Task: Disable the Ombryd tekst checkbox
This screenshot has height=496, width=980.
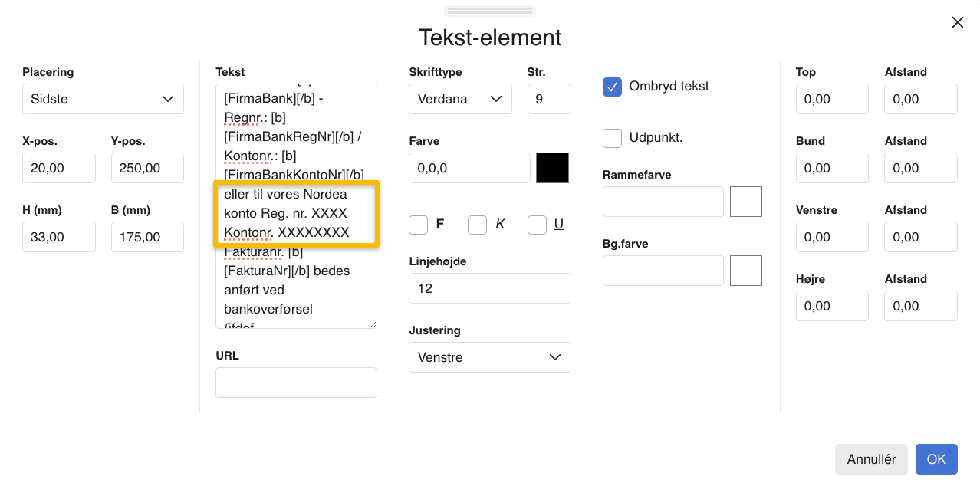Action: click(x=611, y=87)
